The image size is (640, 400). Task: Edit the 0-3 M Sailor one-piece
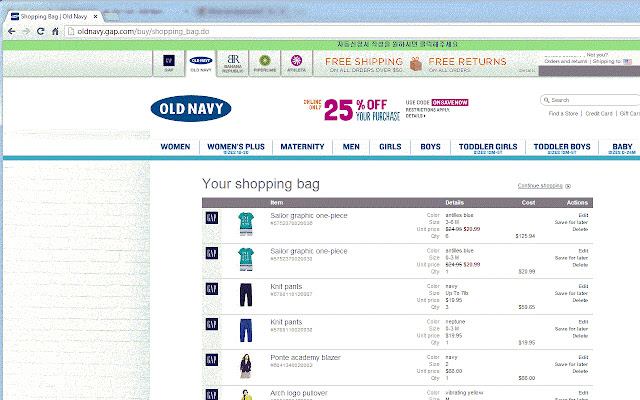click(583, 251)
